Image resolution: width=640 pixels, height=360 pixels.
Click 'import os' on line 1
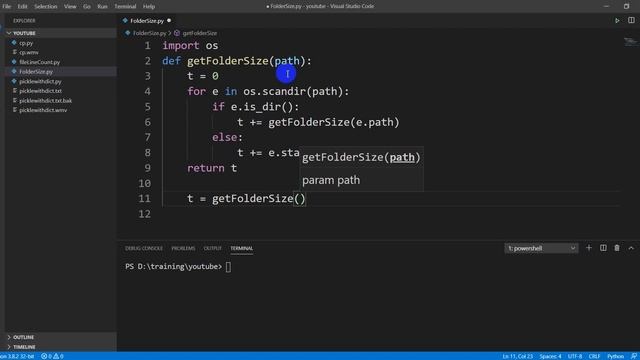click(190, 45)
